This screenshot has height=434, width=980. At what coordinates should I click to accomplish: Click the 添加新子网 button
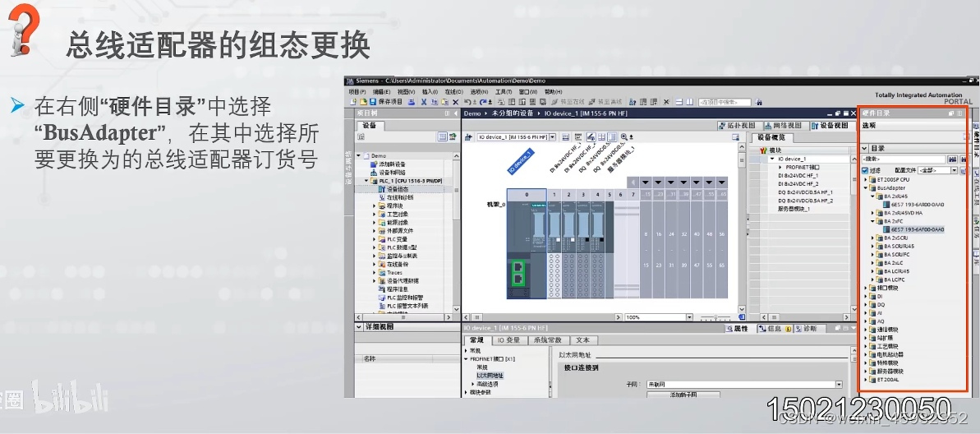pos(683,395)
